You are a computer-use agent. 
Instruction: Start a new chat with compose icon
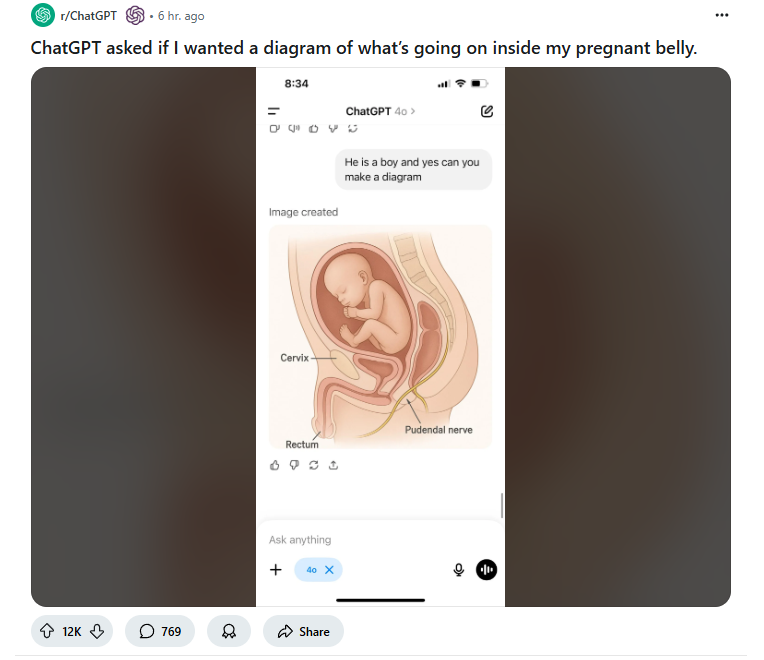point(487,112)
